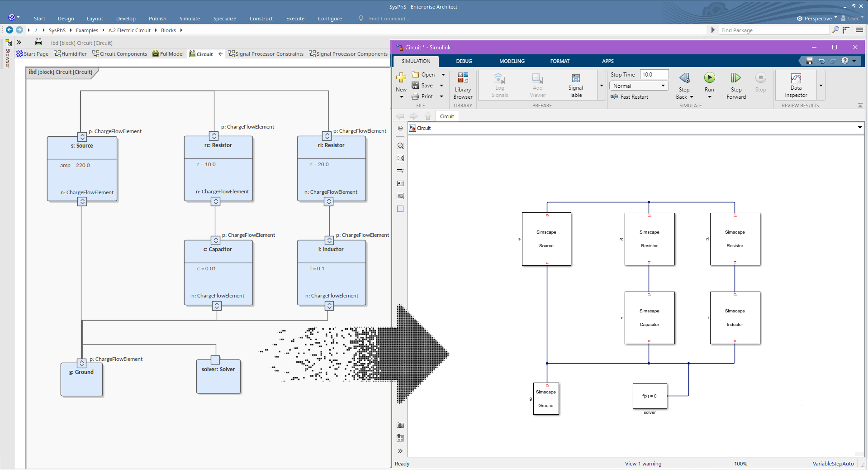Expand the Perspective dropdown
This screenshot has height=470, width=868.
(817, 19)
